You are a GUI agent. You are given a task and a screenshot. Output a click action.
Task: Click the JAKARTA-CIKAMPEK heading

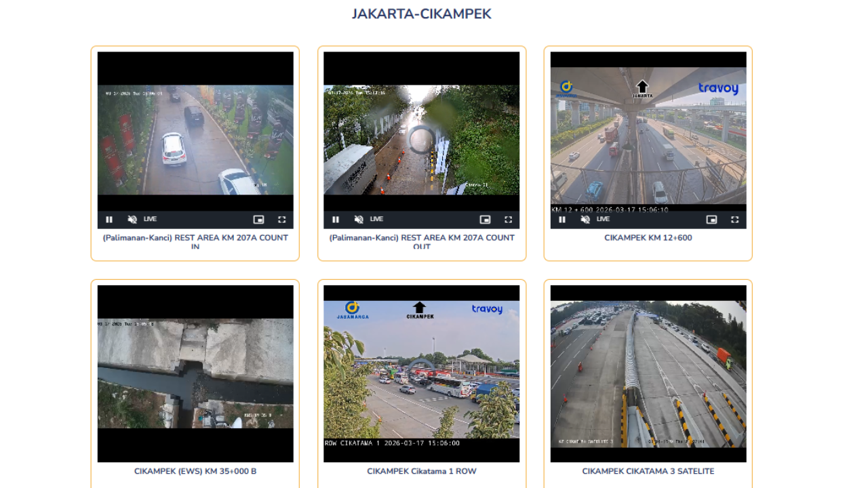[x=422, y=14]
